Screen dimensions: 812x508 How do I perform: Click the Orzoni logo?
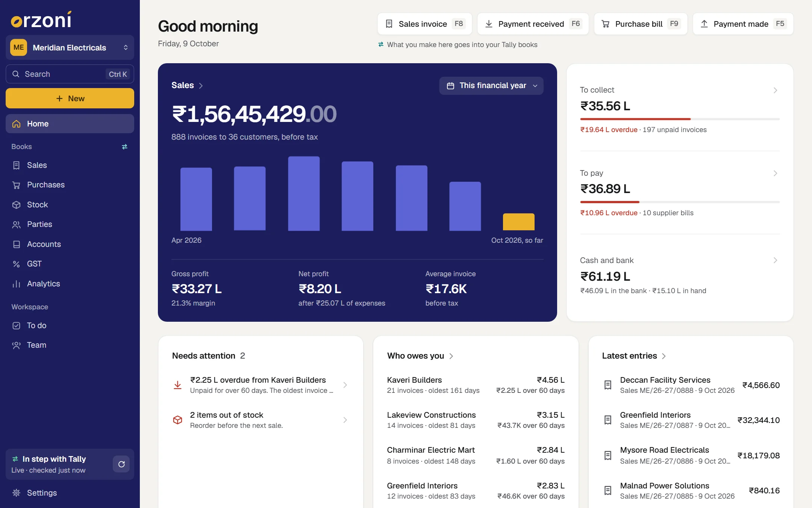(x=41, y=20)
